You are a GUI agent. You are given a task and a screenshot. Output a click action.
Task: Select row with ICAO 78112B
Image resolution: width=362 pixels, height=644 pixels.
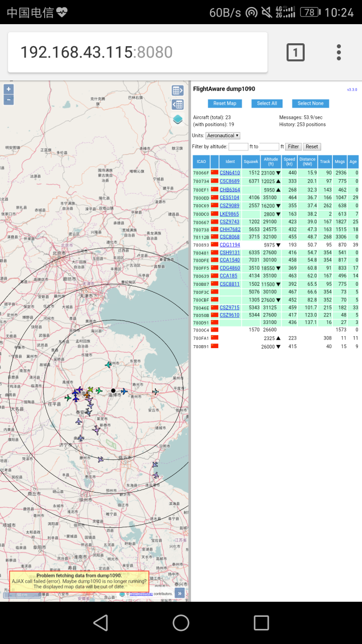click(x=276, y=237)
